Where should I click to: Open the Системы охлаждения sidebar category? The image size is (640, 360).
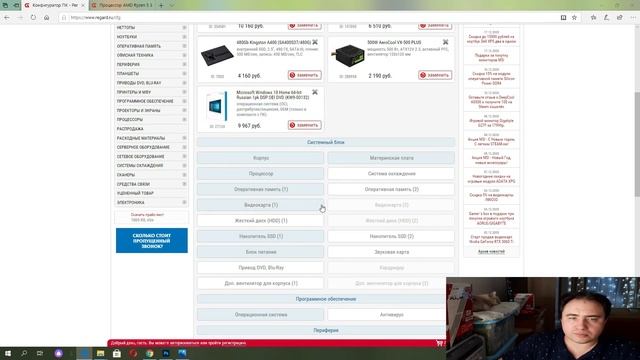140,166
